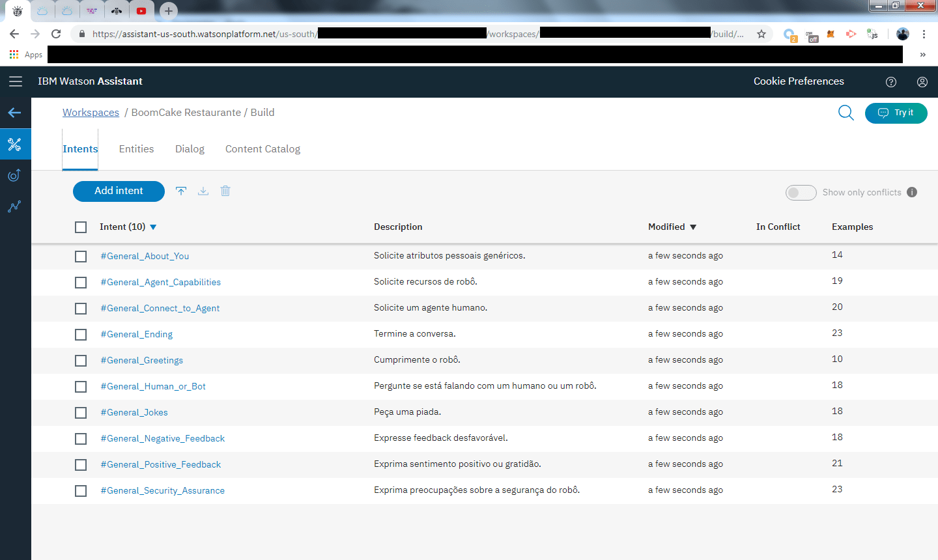Click the blue back arrow in sidebar

pyautogui.click(x=14, y=113)
